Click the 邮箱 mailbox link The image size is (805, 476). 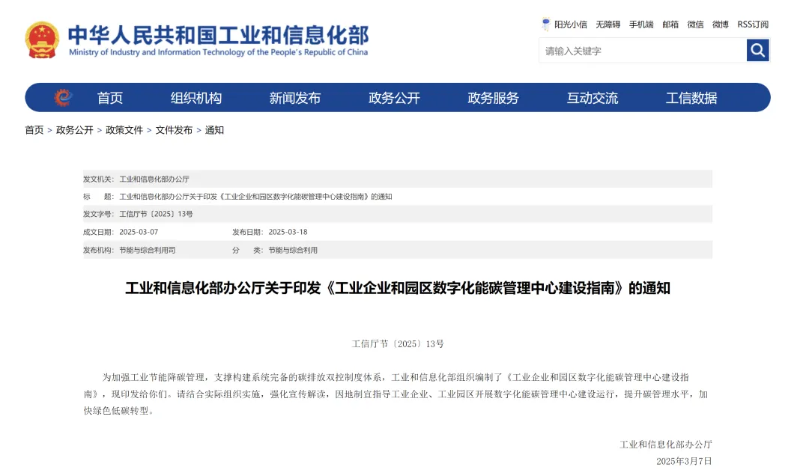click(x=670, y=24)
